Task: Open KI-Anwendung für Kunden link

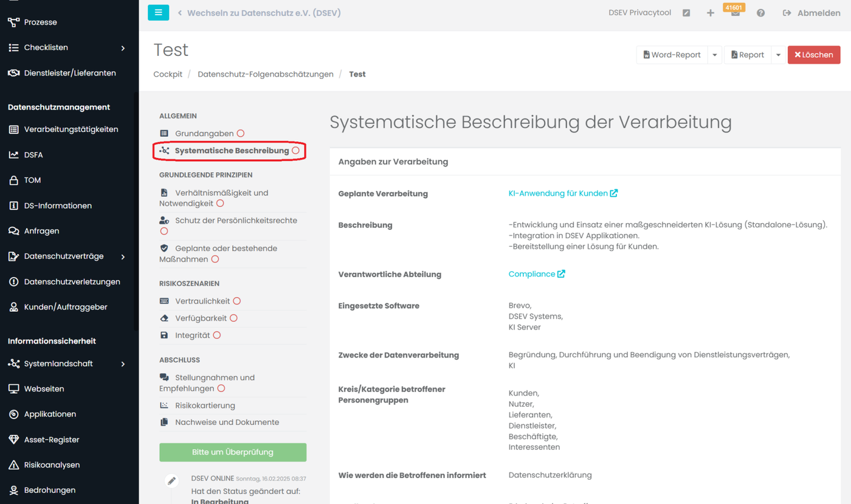Action: [x=558, y=193]
